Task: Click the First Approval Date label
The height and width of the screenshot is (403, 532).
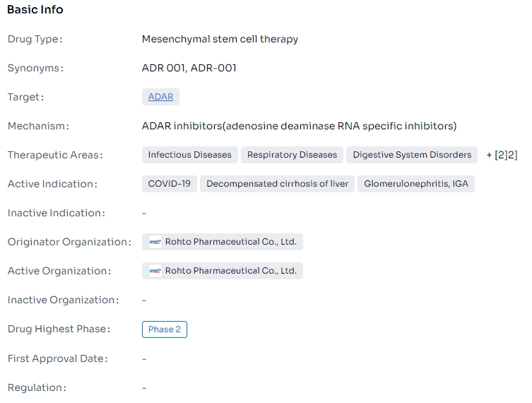Action: 57,358
